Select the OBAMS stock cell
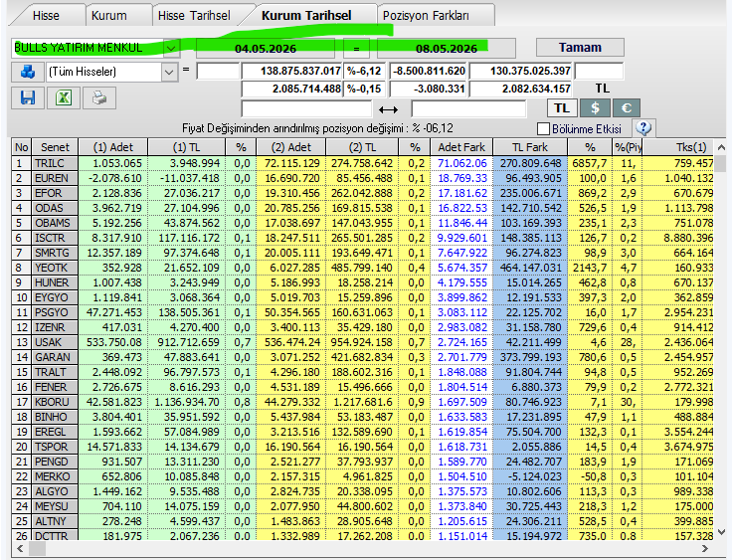 click(x=55, y=223)
